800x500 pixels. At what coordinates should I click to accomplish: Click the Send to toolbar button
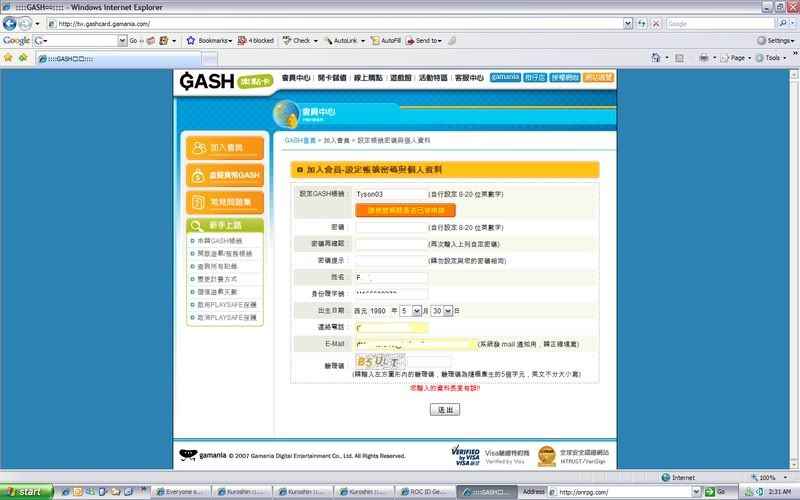[x=423, y=40]
